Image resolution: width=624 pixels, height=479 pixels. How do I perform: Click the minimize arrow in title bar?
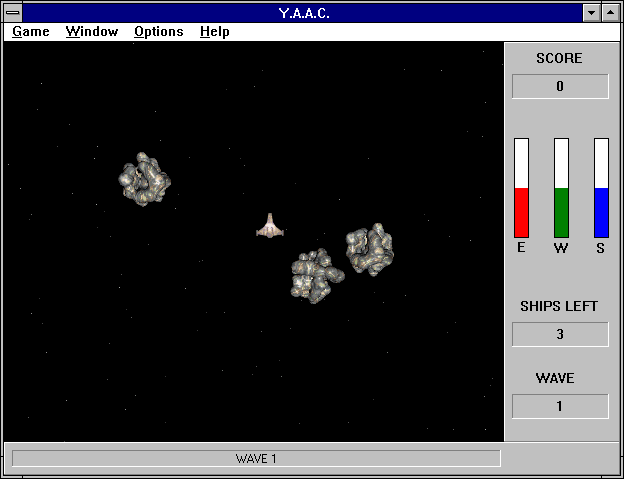click(x=591, y=13)
